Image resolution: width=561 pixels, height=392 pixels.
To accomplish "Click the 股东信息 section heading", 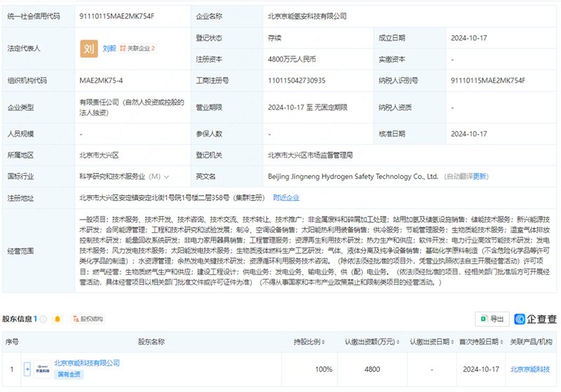I will click(17, 319).
